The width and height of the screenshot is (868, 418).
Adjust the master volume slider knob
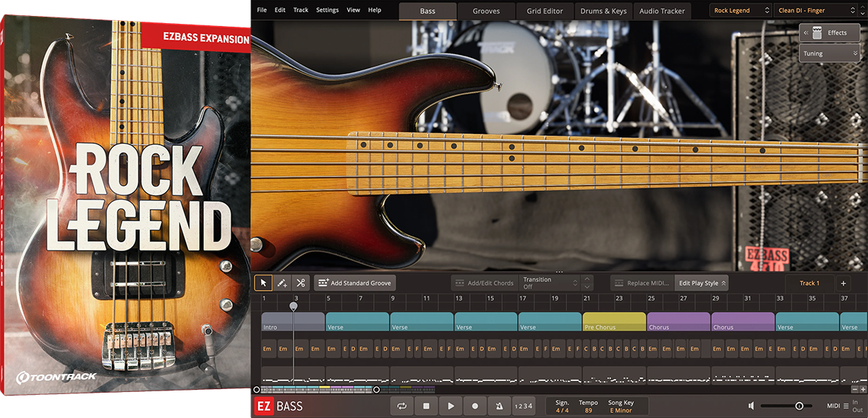tap(799, 406)
